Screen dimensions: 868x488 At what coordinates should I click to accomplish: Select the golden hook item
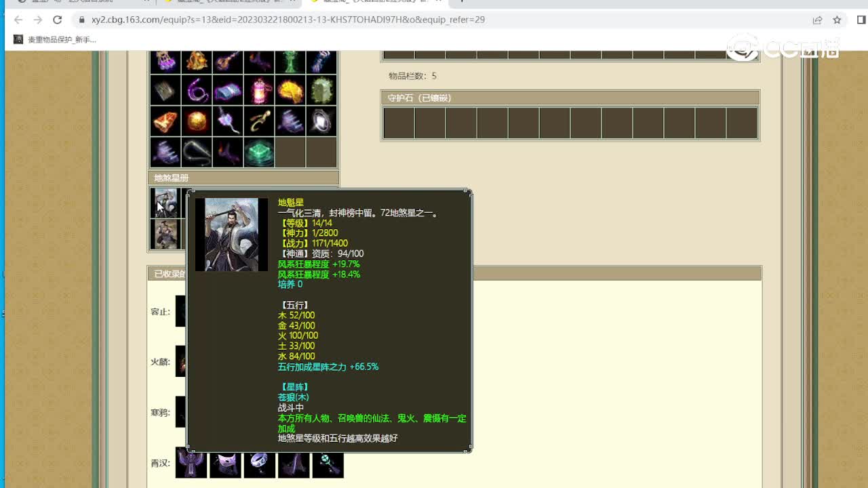pyautogui.click(x=259, y=121)
